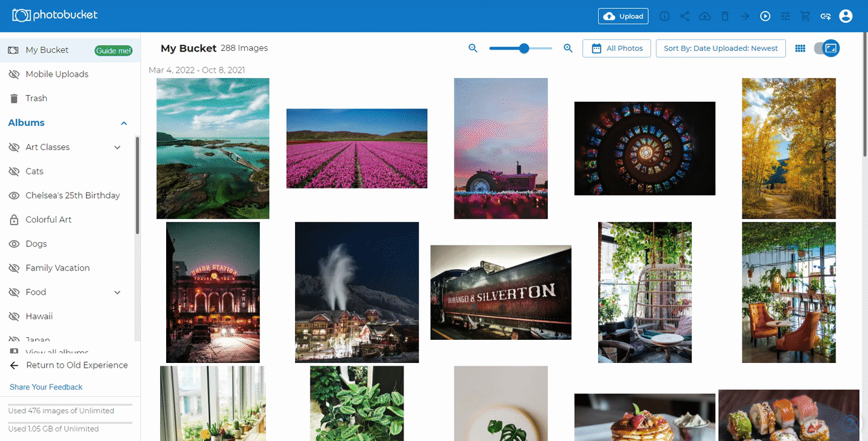
Task: Click the zoom out magnifier icon
Action: point(473,48)
